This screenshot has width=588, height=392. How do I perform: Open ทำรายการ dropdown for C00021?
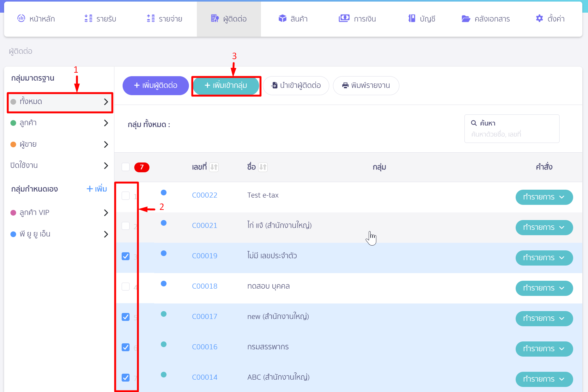544,228
